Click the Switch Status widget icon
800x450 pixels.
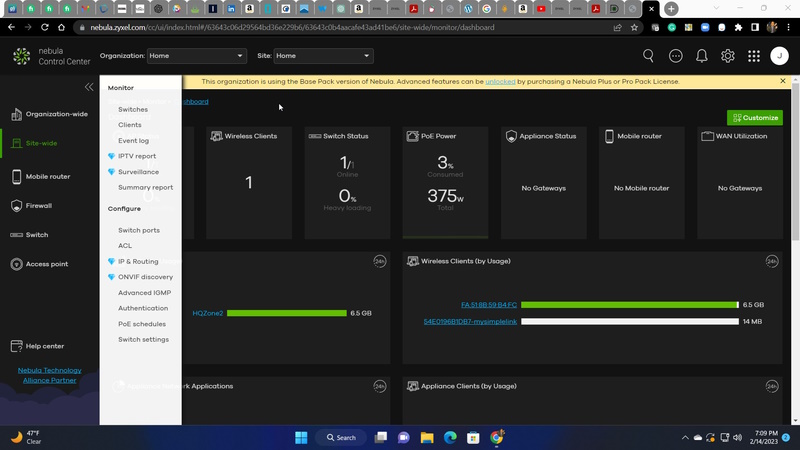(315, 136)
